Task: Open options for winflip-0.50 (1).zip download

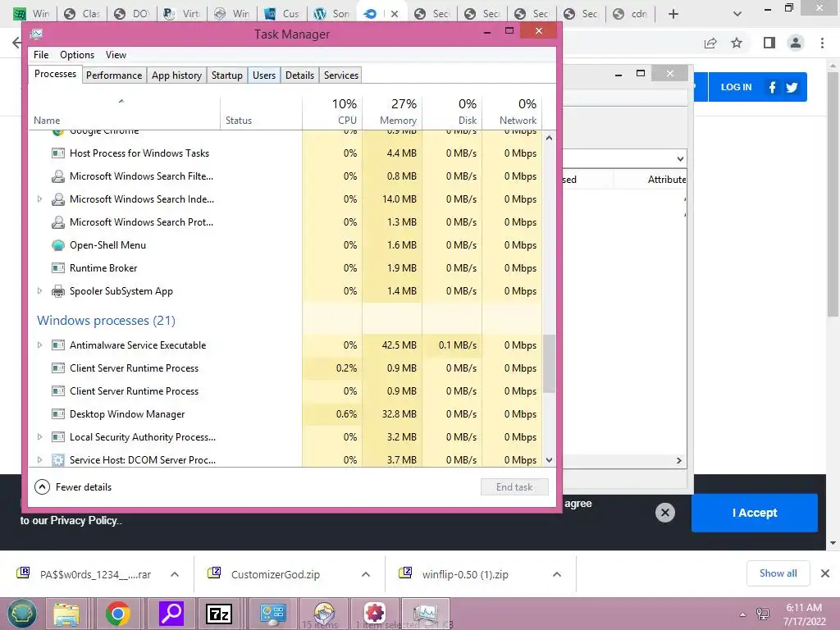Action: pos(557,574)
